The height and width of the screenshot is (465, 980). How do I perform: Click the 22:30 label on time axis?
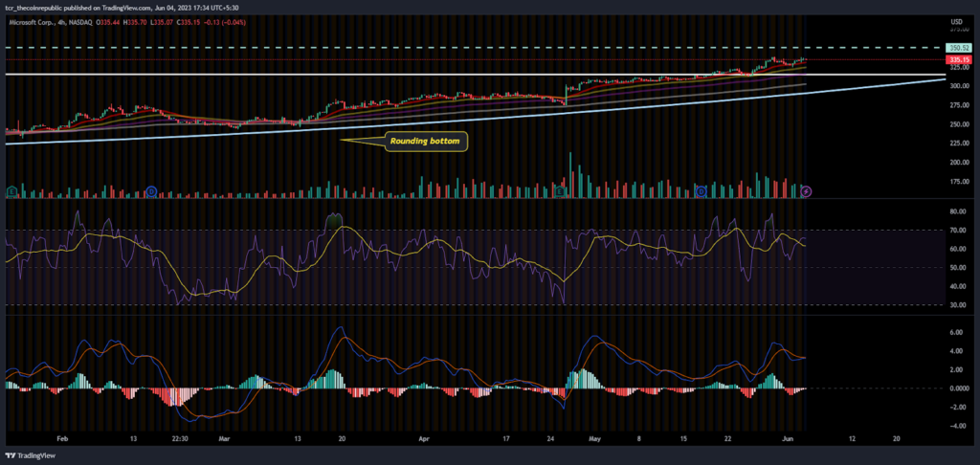(x=179, y=439)
